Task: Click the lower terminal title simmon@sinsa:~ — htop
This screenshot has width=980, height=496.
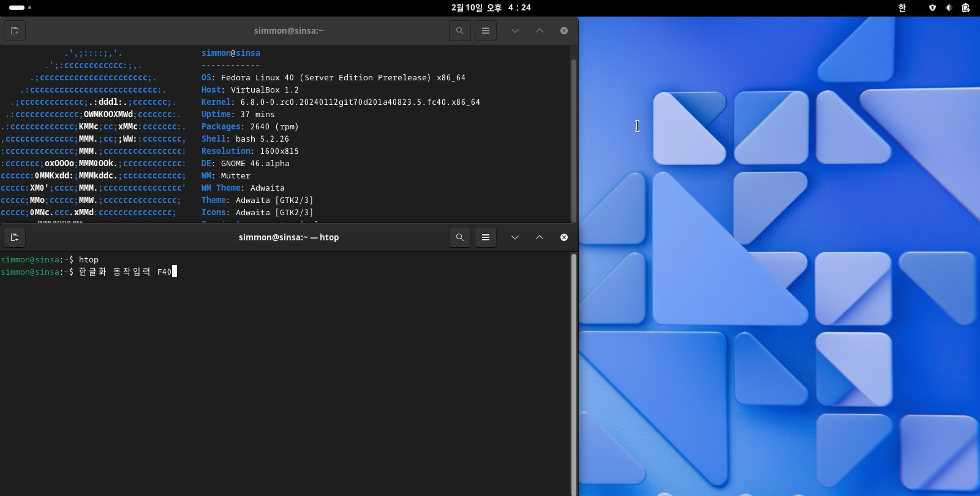Action: pyautogui.click(x=288, y=237)
